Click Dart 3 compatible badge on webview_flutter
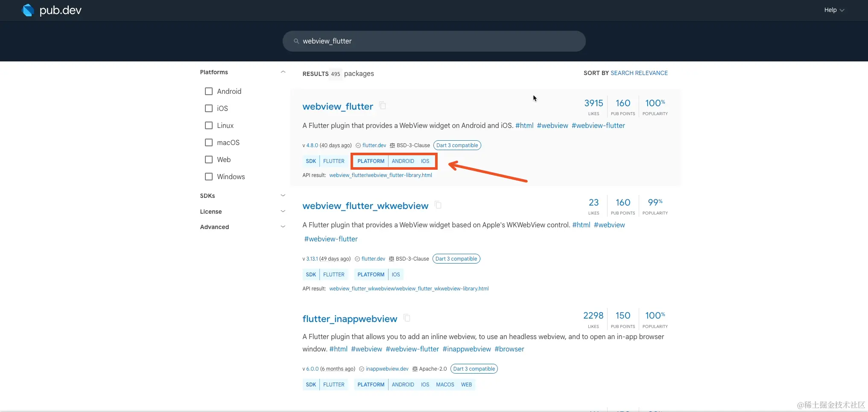868x412 pixels. coord(457,145)
